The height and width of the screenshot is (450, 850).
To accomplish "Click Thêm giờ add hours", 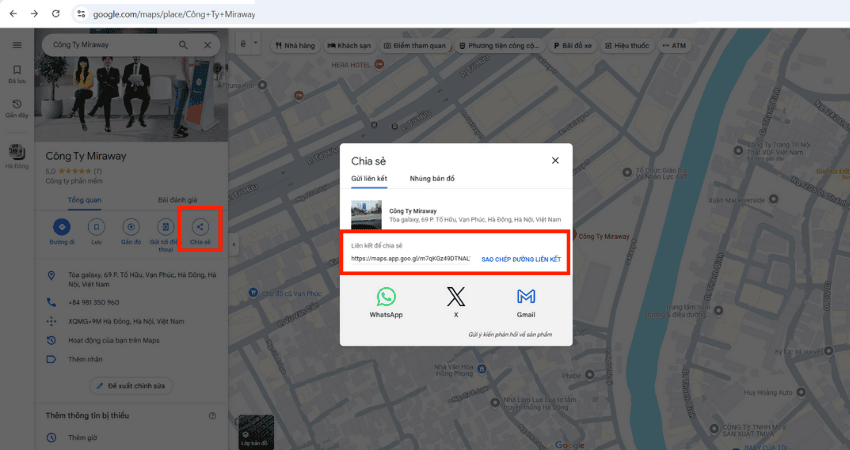I will (83, 438).
